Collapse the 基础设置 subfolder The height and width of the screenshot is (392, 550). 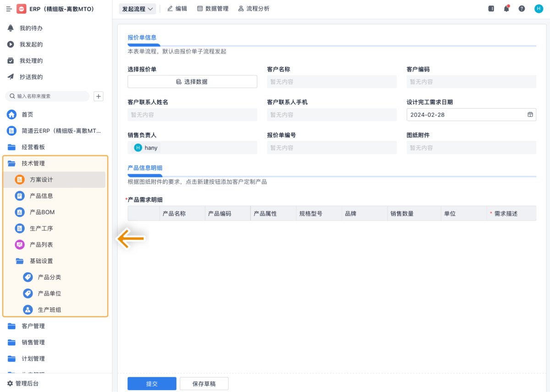(41, 261)
